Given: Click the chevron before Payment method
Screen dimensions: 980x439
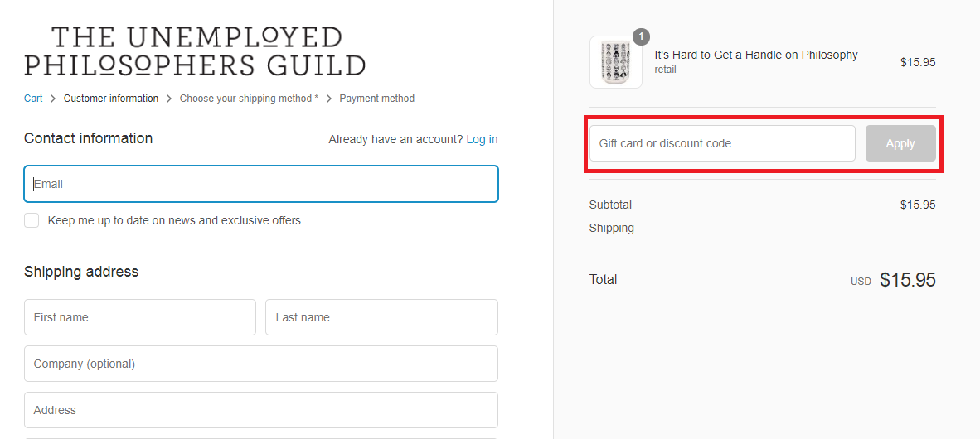Looking at the screenshot, I should [x=329, y=99].
